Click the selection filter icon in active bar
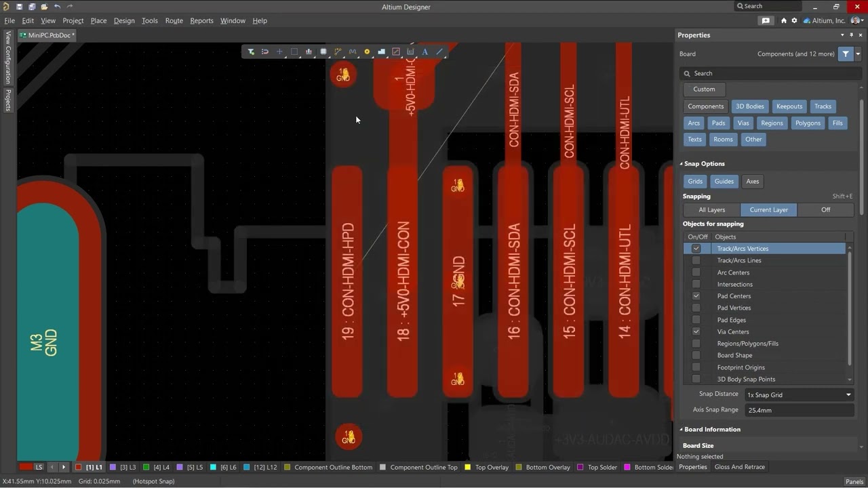This screenshot has height=488, width=868. pyautogui.click(x=251, y=52)
